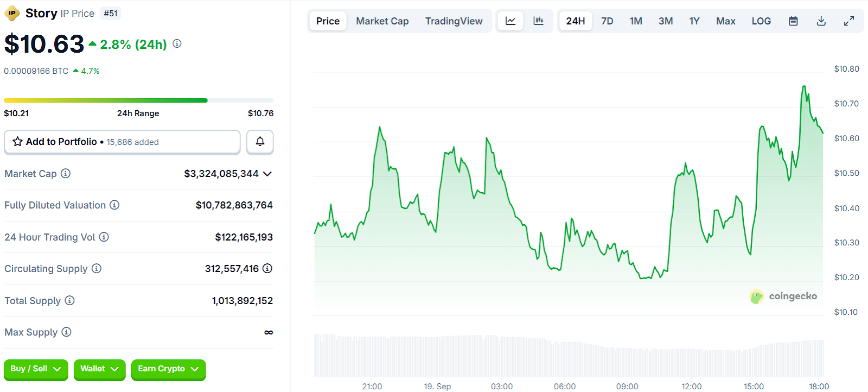Expand Market Cap value chevron
The width and height of the screenshot is (868, 392).
pos(267,174)
